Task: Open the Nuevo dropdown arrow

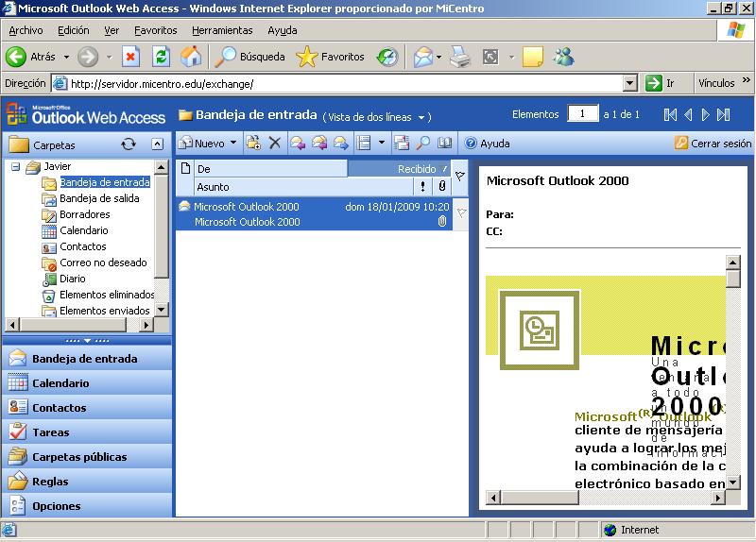Action: tap(233, 144)
